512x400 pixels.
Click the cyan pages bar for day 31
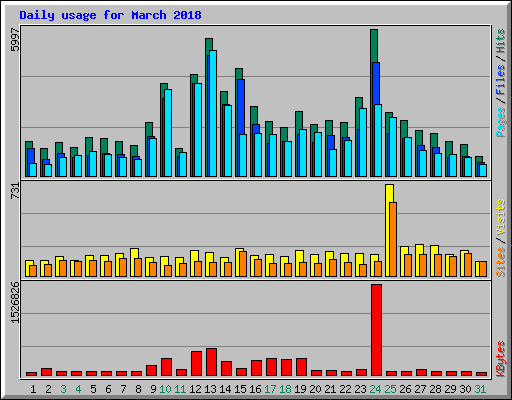pos(483,170)
